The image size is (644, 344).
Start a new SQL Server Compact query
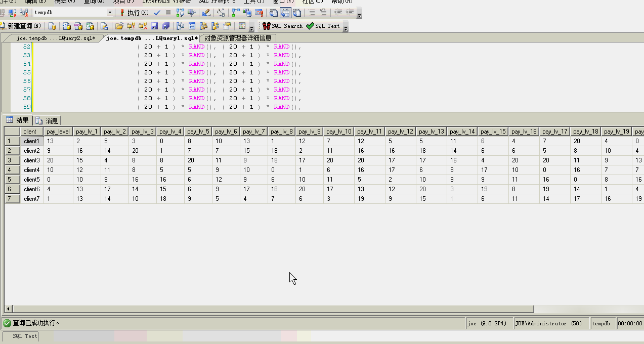tap(104, 26)
